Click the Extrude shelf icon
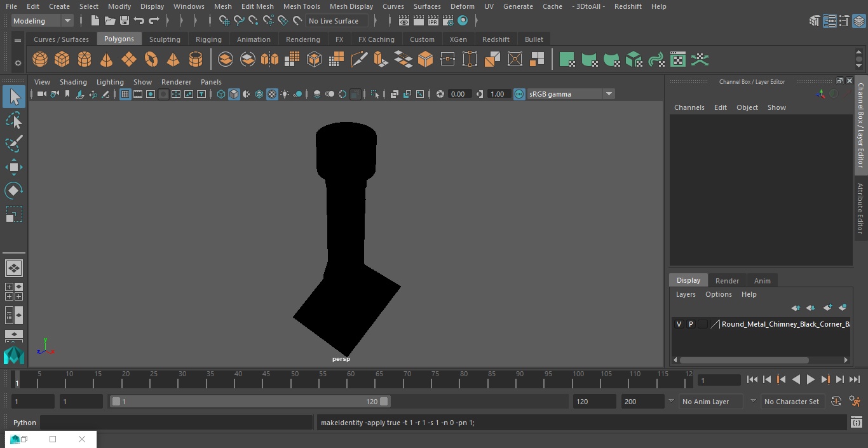Screen dimensions: 868x448 381,60
